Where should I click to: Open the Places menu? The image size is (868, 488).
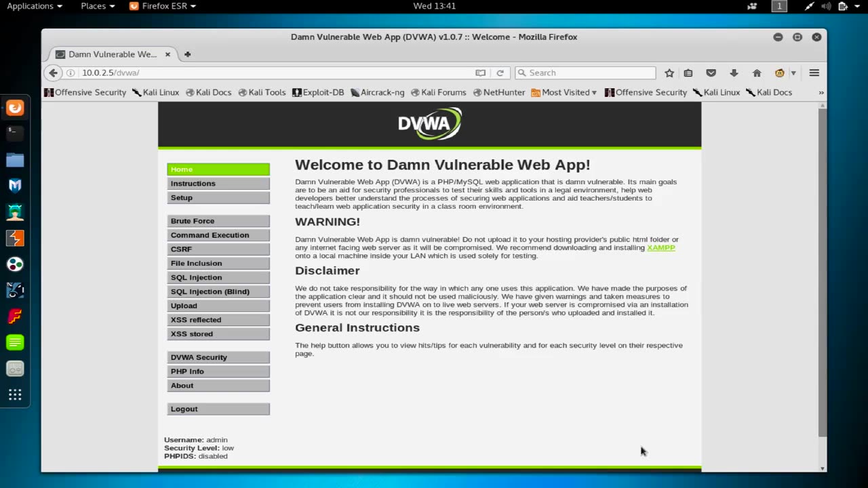coord(98,6)
